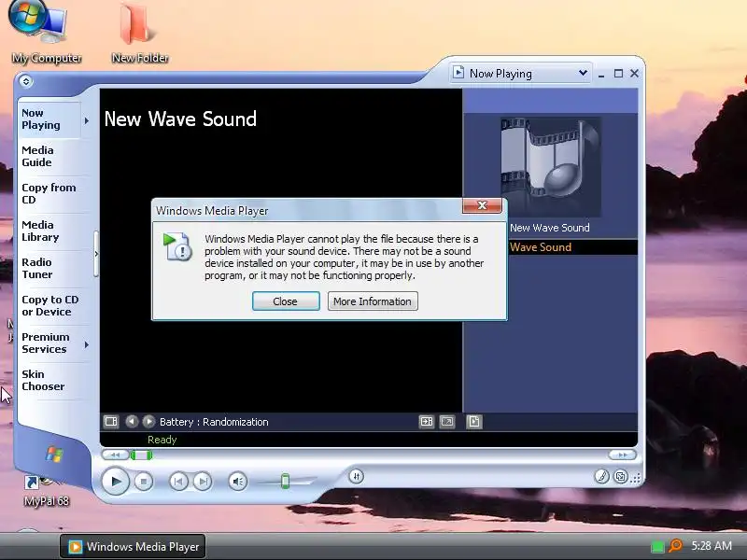Click the volume slider handle
747x560 pixels.
click(x=285, y=481)
